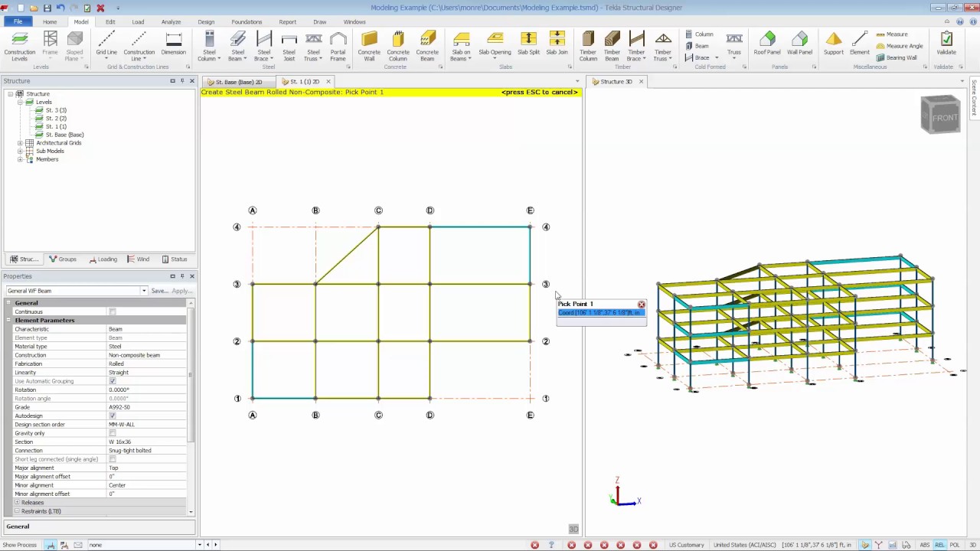Open the Construction Levels tool
Viewport: 980px width, 551px height.
tap(20, 46)
